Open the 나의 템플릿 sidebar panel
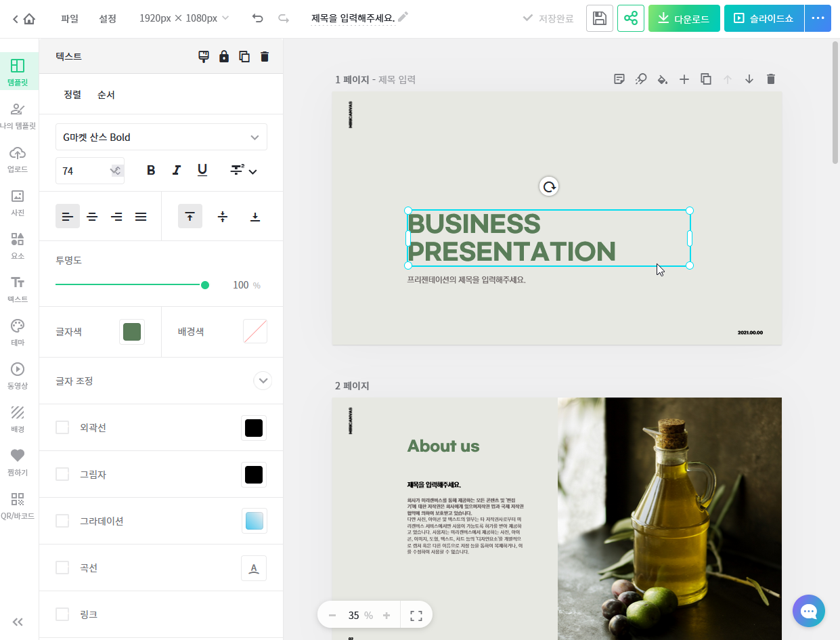Image resolution: width=840 pixels, height=640 pixels. pyautogui.click(x=18, y=116)
